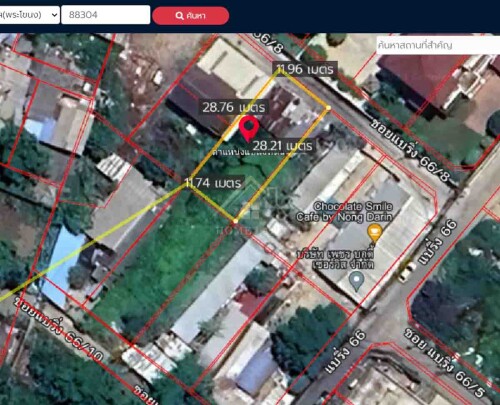The image size is (500, 405).
Task: Click the yellow vertex at plot's east corner
Action: click(x=328, y=108)
